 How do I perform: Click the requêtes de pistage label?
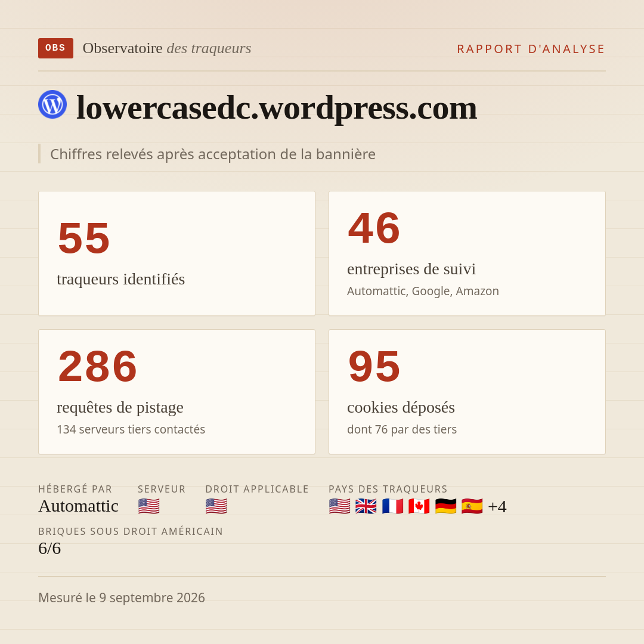[120, 407]
